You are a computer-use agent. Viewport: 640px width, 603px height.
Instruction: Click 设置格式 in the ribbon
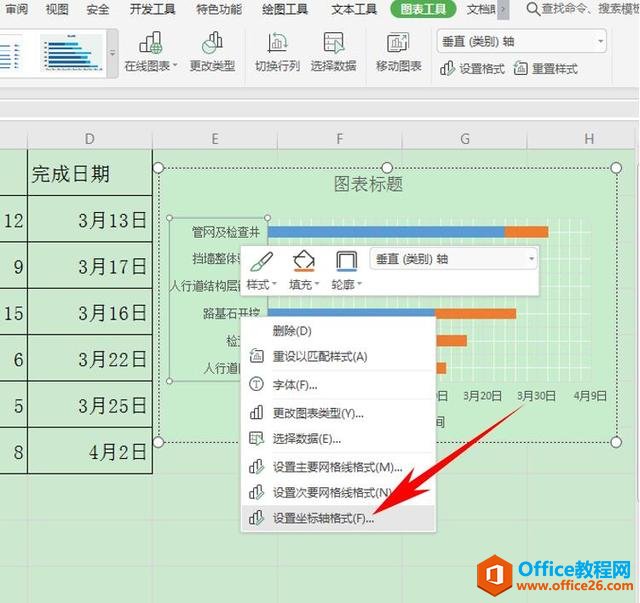point(472,69)
